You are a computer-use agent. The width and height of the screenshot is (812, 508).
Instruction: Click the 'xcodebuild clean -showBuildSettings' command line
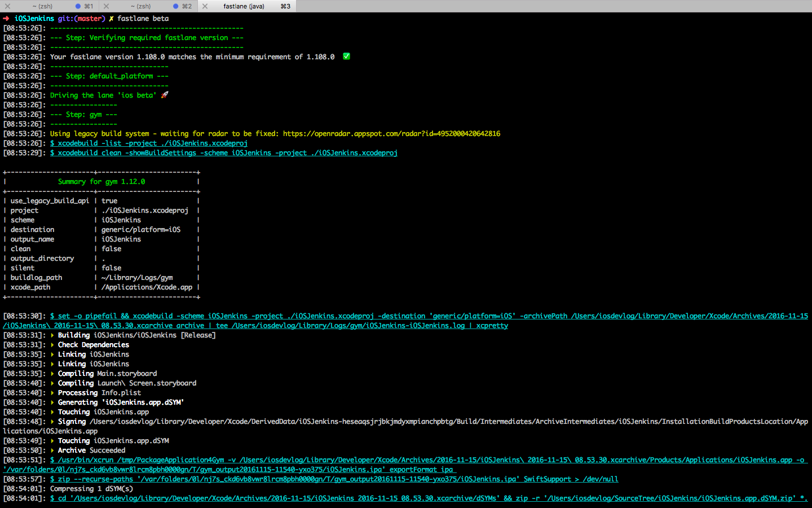224,153
